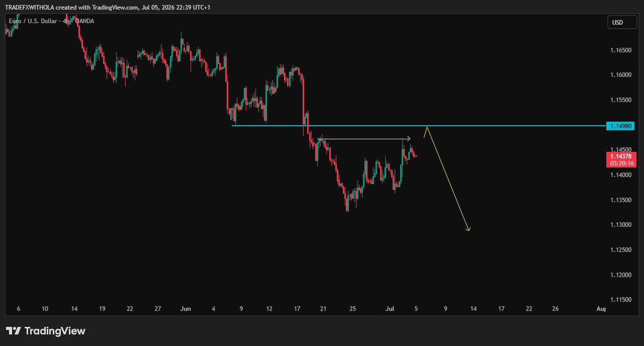Click the 1.16000 price axis label
644x346 pixels.
(x=620, y=75)
